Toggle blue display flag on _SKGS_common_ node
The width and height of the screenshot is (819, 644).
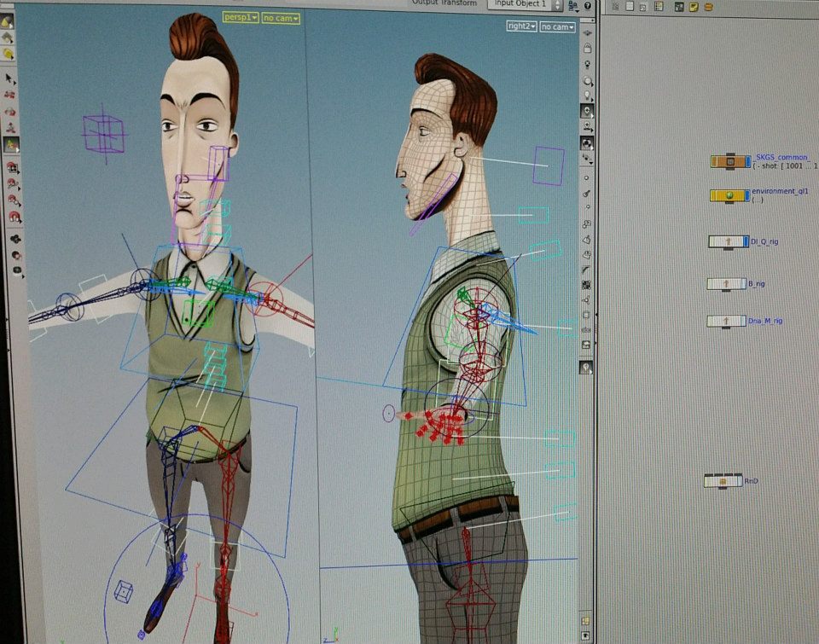point(747,161)
